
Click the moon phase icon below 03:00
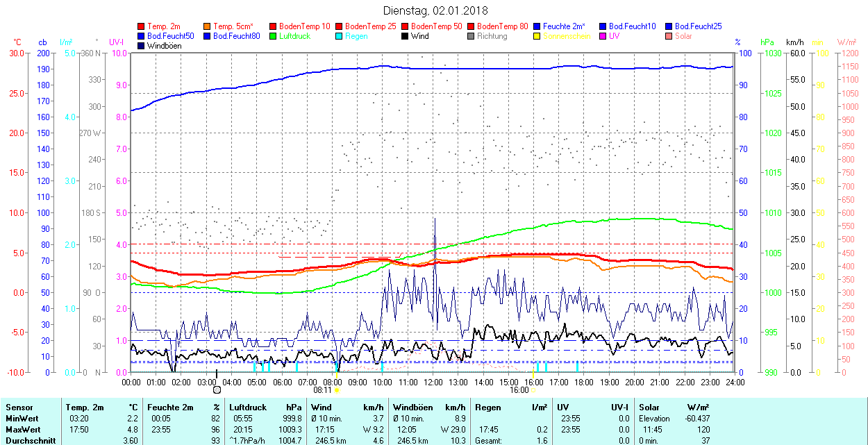217,390
